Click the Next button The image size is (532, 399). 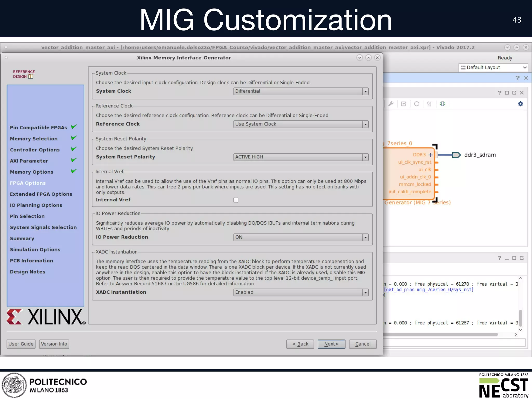[331, 344]
